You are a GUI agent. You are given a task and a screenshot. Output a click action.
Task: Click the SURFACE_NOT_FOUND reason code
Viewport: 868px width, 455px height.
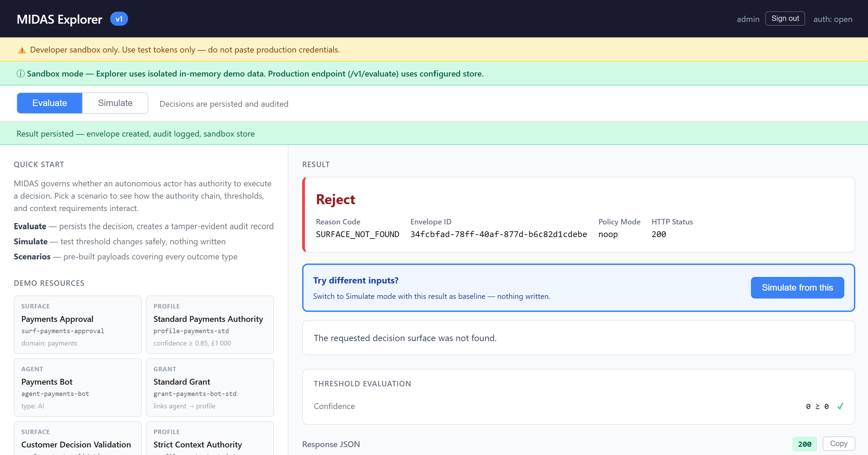pos(357,234)
